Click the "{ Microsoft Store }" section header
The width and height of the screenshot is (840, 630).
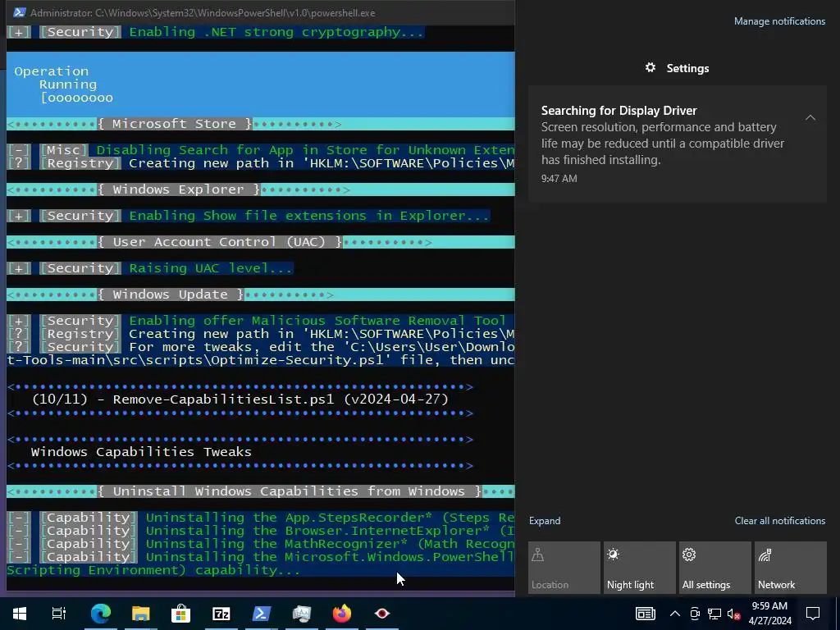[x=174, y=124]
